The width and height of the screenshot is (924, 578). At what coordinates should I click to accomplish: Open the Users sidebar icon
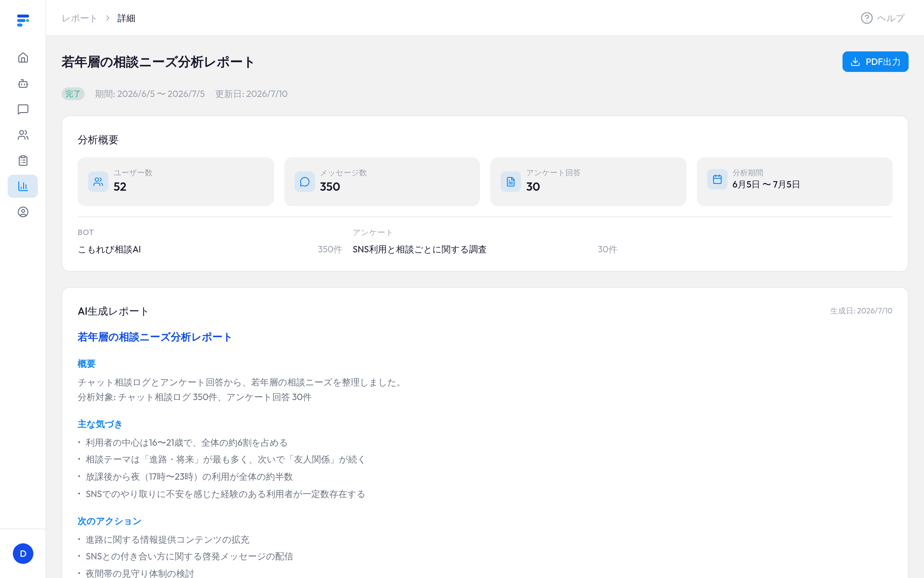click(23, 135)
